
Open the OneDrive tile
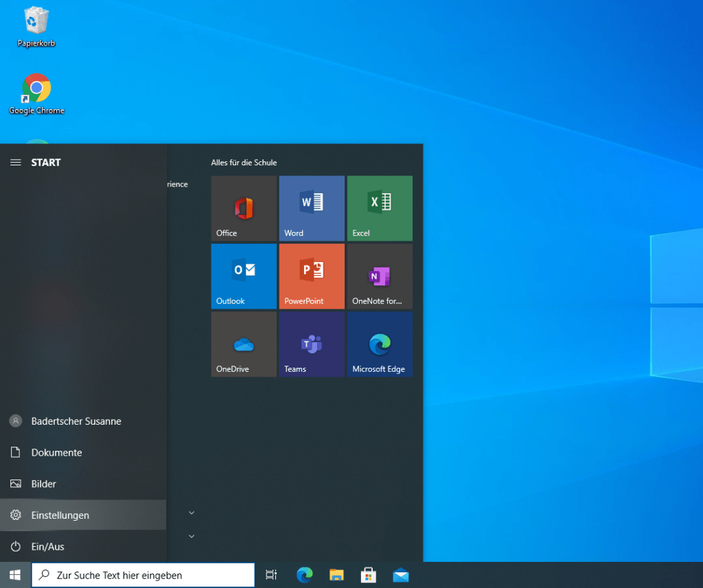(x=244, y=344)
